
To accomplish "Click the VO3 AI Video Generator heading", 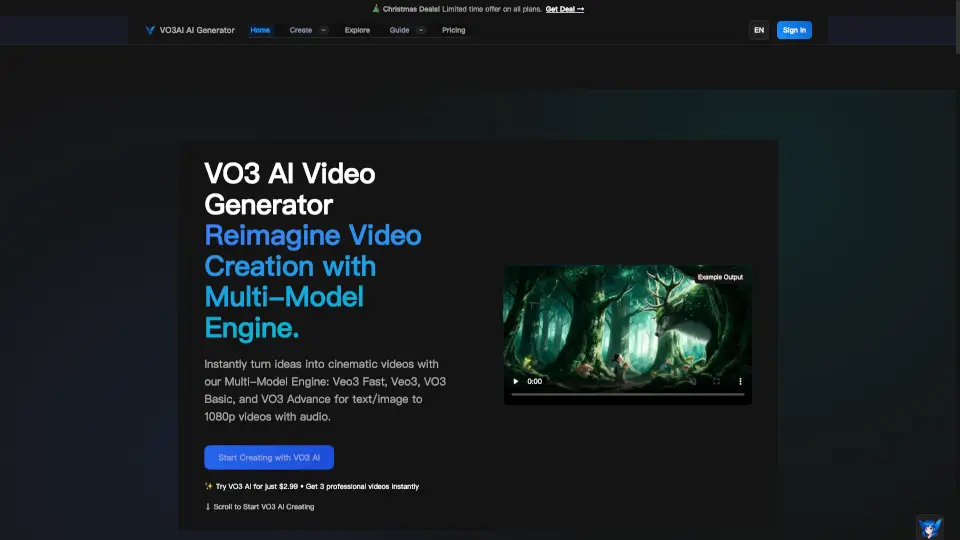I will tap(290, 189).
